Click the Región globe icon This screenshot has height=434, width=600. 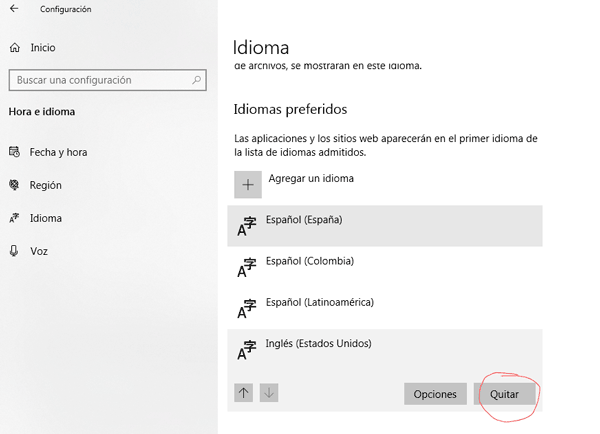coord(14,185)
